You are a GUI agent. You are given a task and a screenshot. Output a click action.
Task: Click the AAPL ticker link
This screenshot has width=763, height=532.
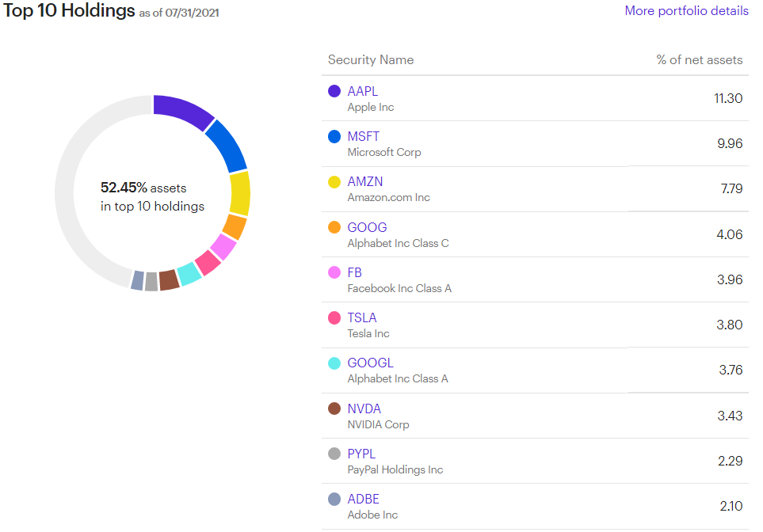click(363, 91)
